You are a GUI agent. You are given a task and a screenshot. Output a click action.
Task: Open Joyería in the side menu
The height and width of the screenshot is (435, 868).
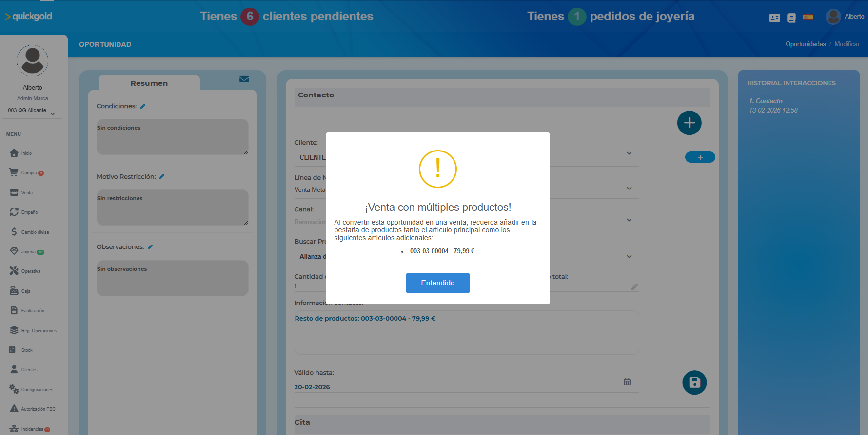click(x=28, y=252)
